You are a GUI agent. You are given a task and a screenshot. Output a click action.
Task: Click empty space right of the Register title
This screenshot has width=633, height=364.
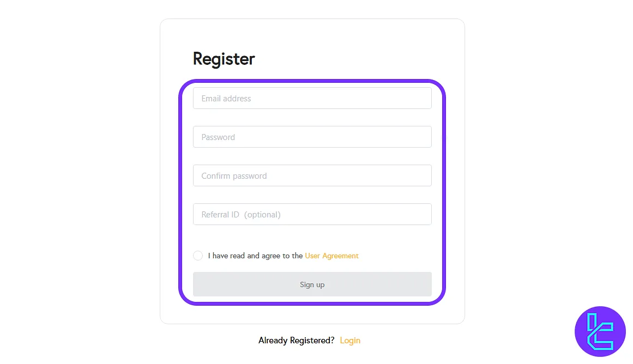pyautogui.click(x=354, y=59)
